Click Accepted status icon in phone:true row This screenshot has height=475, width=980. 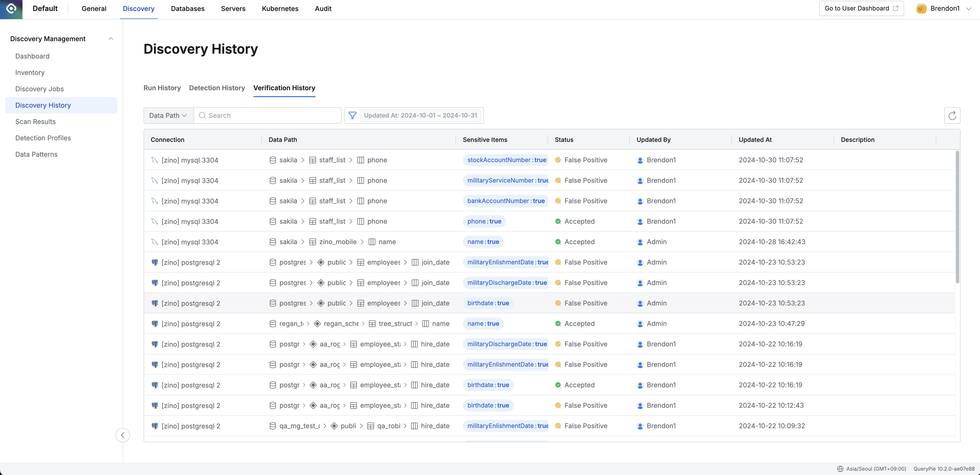coord(558,221)
